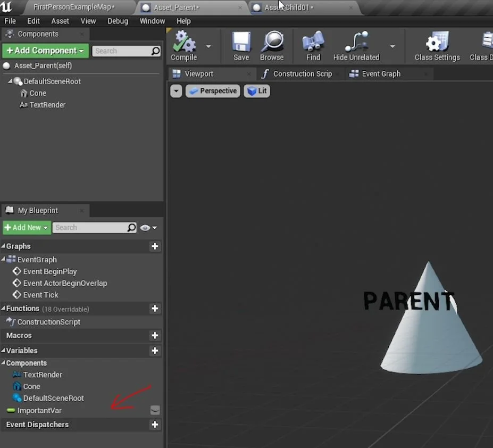The image size is (493, 448).
Task: Open the Add New dropdown
Action: point(26,227)
